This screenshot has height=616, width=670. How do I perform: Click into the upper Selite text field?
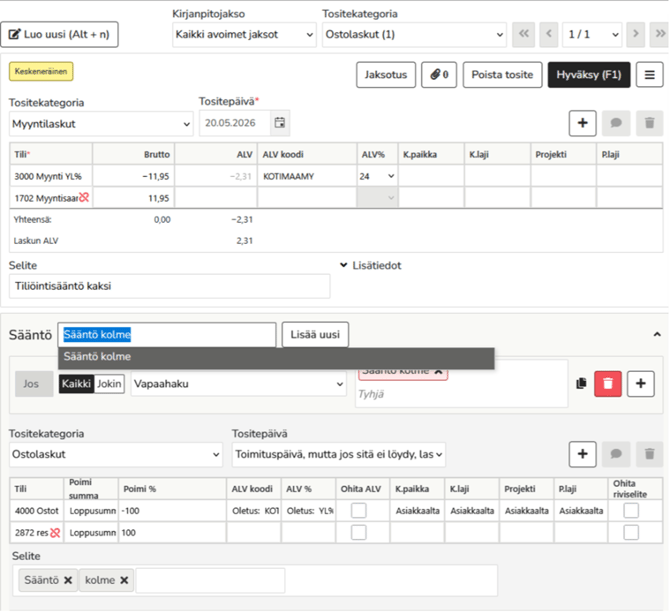[169, 286]
